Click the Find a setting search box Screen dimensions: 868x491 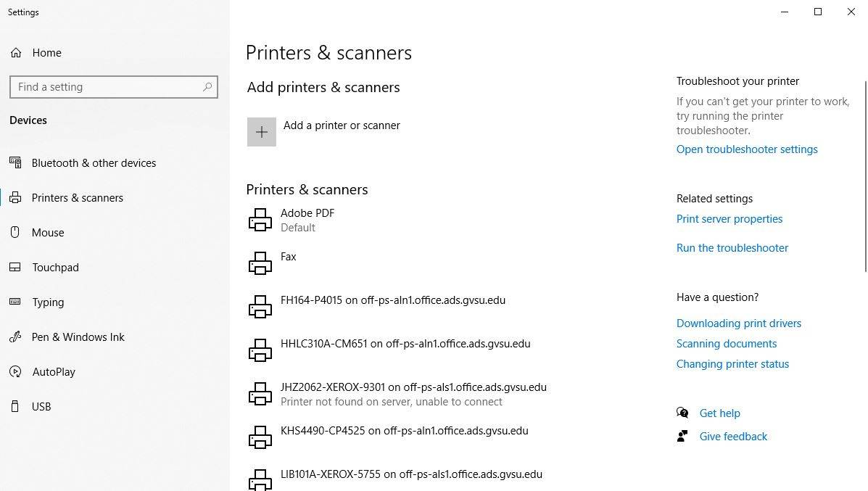point(113,86)
